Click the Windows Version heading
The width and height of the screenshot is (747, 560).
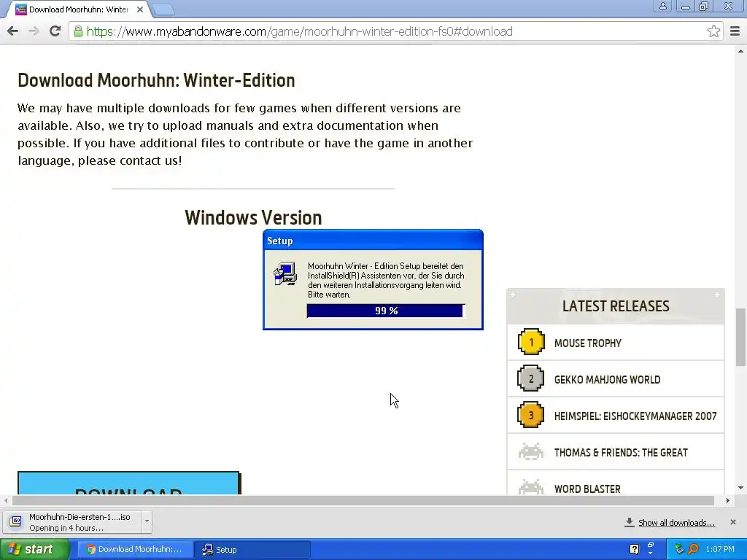(x=253, y=217)
